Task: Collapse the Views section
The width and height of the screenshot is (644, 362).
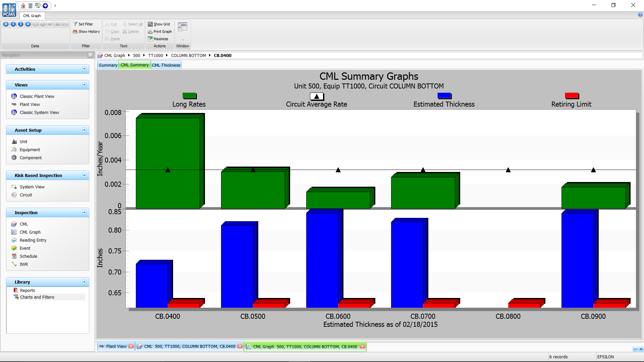Action: point(85,85)
